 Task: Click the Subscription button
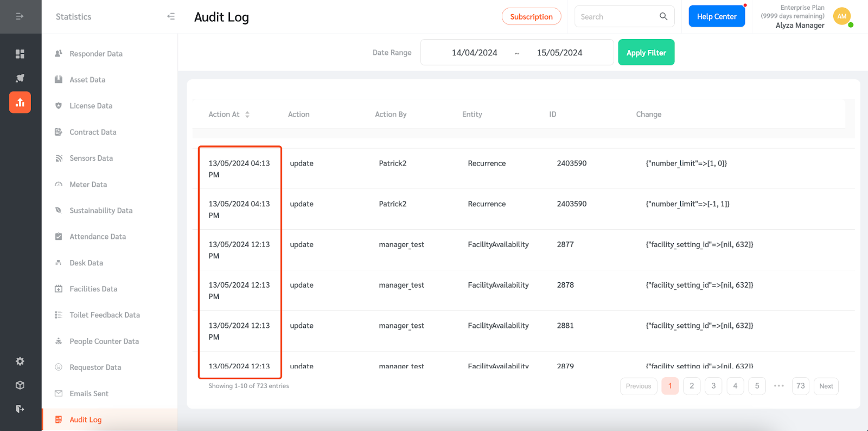pos(531,16)
